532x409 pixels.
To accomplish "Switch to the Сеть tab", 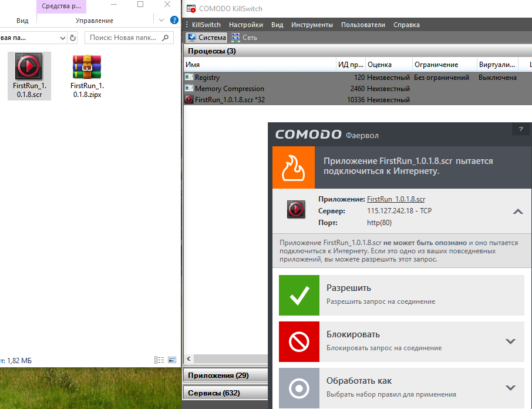I will 245,38.
